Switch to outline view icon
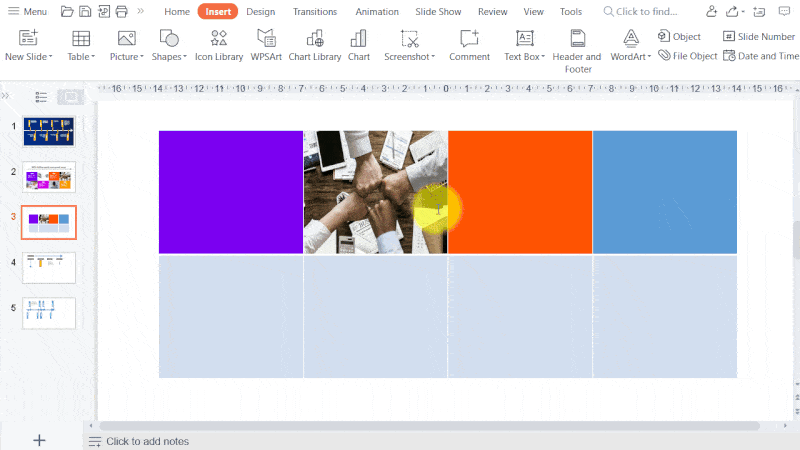The image size is (800, 450). click(x=41, y=96)
